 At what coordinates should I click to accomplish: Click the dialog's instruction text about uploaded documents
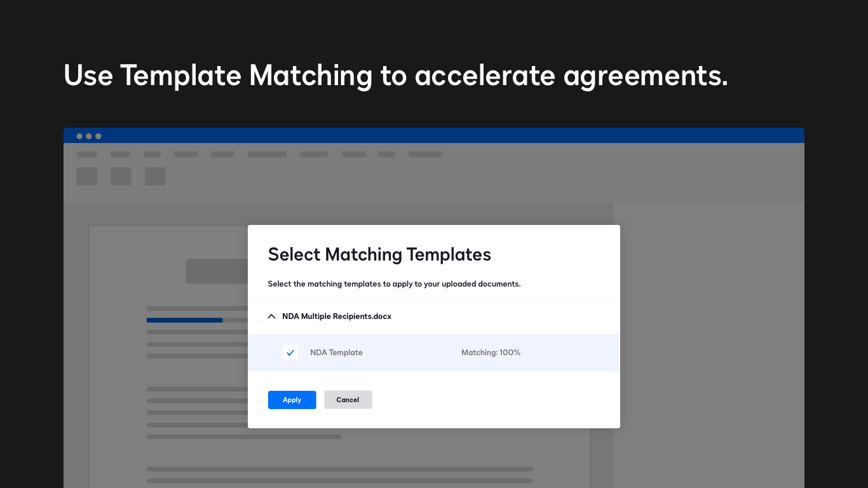pos(394,284)
